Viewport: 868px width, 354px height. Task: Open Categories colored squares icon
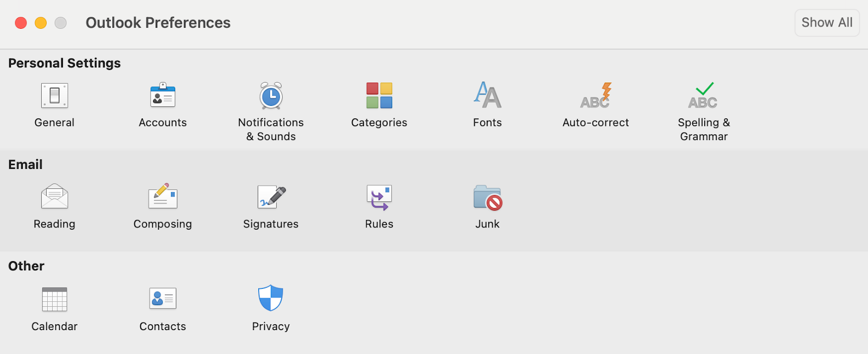point(379,96)
